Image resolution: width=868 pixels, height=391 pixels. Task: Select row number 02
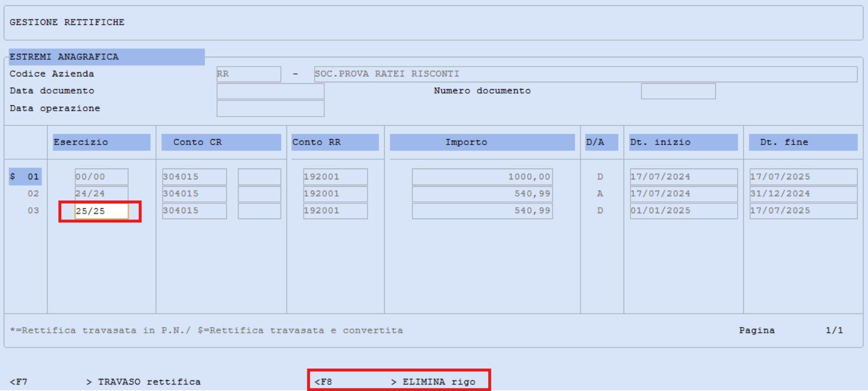tap(33, 194)
